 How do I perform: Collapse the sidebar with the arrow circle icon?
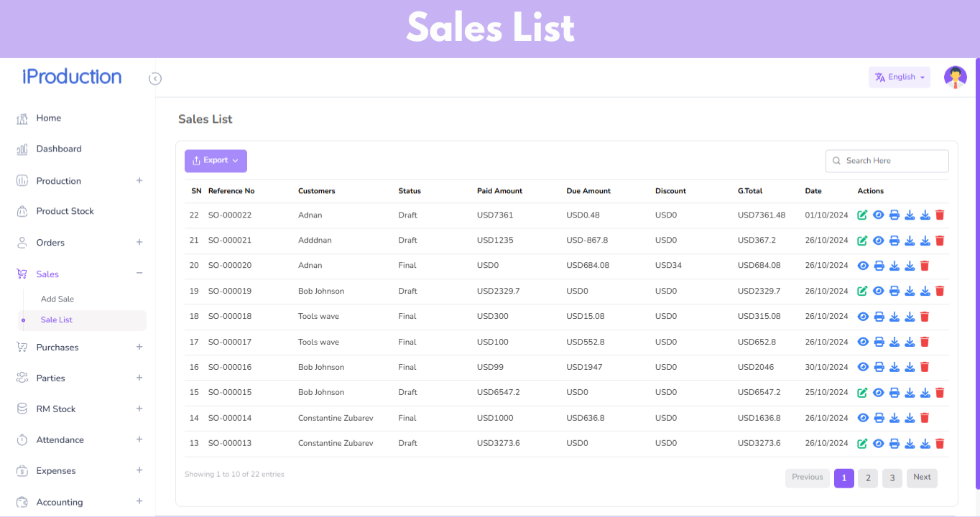coord(155,79)
